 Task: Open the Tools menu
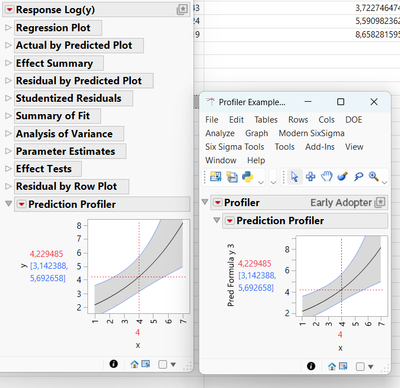[x=285, y=147]
